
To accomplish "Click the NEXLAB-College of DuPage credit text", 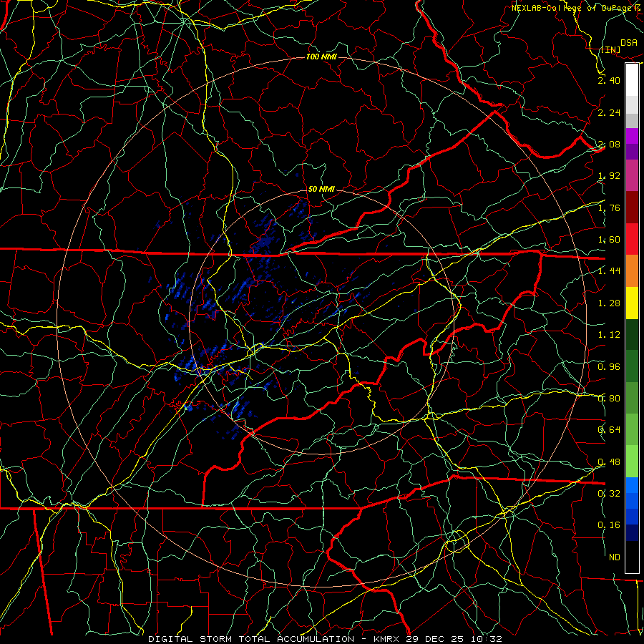I will coord(572,8).
